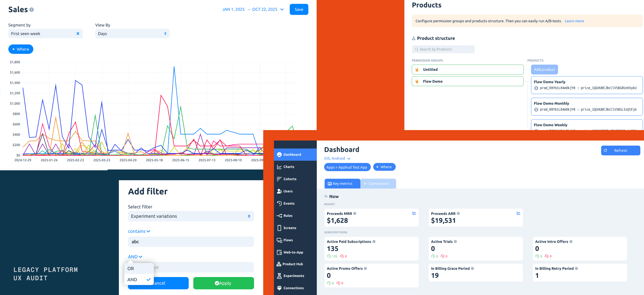The width and height of the screenshot is (644, 295).
Task: Open the View By Days dropdown
Action: point(132,34)
